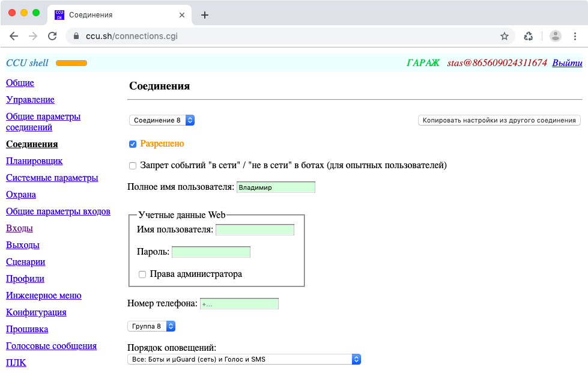Open Системные параметры menu link
588x373 pixels.
pos(52,178)
